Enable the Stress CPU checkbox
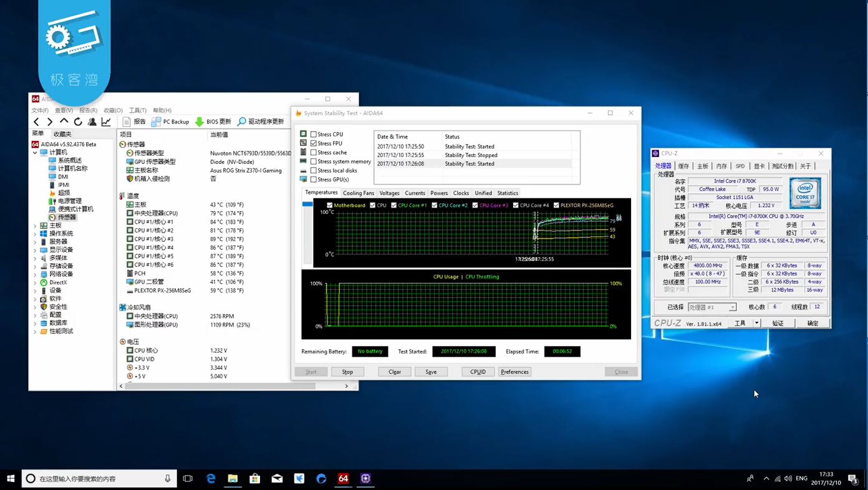Viewport: 868px width, 490px height. click(x=314, y=135)
